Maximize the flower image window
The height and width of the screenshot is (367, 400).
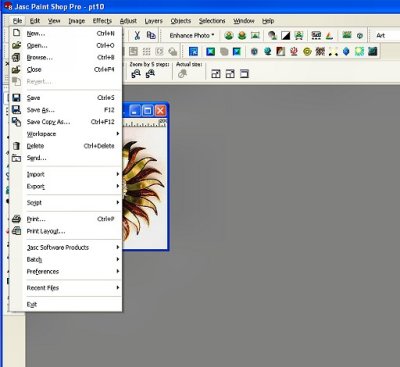click(147, 111)
